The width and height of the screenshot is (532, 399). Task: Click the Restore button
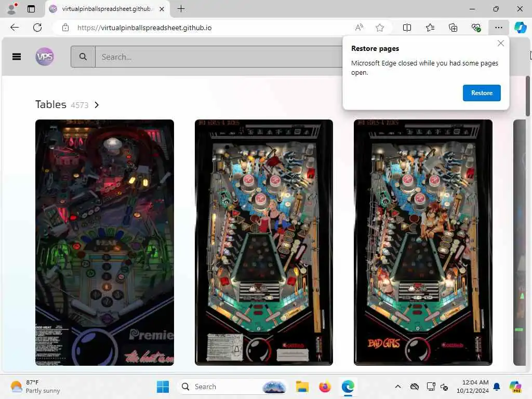tap(482, 92)
